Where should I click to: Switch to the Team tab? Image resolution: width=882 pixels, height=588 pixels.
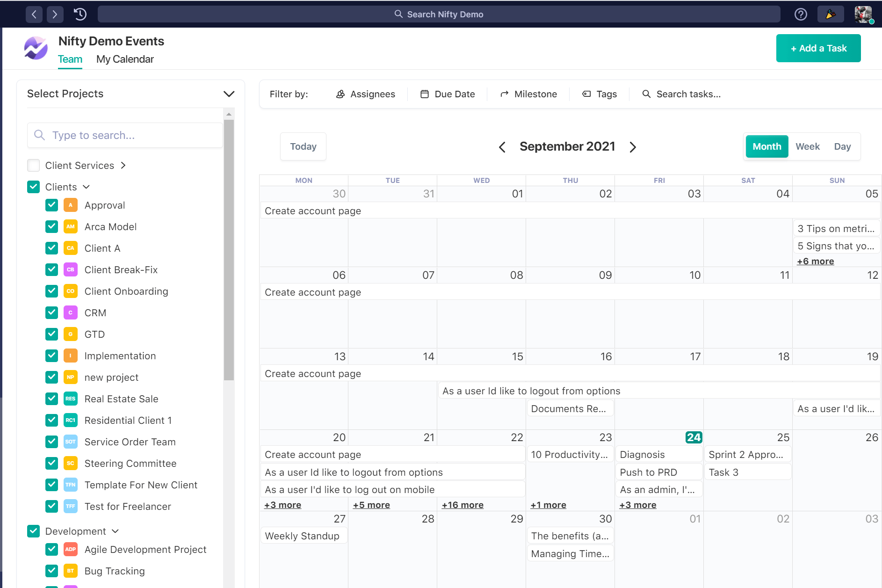(70, 59)
